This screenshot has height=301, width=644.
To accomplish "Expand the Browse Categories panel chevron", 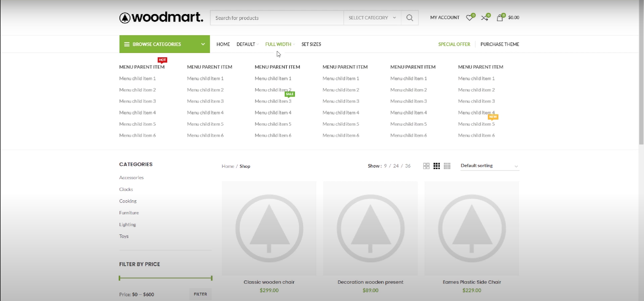I will (x=203, y=44).
